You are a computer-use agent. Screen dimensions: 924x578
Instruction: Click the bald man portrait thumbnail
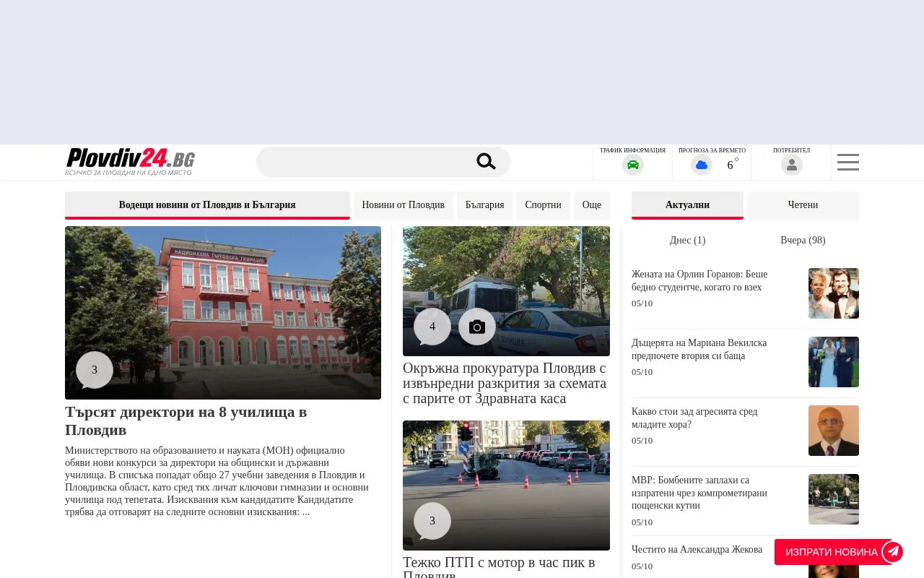pyautogui.click(x=834, y=431)
